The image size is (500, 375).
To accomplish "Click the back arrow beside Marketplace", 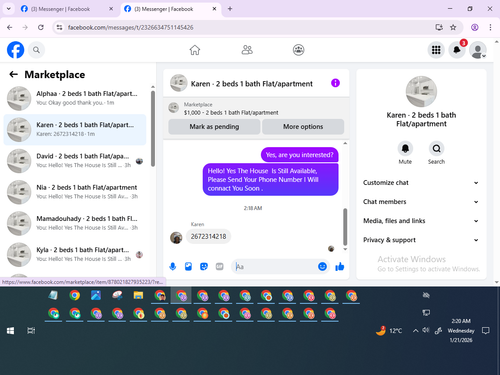I will [13, 74].
